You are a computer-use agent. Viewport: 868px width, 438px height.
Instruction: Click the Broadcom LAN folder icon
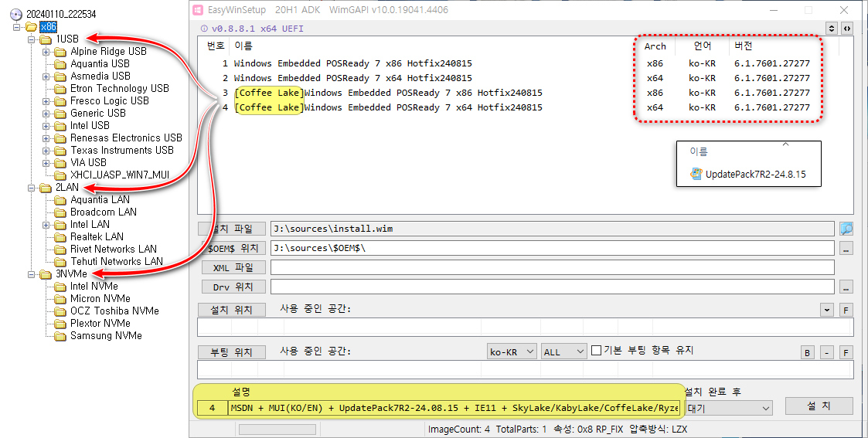pyautogui.click(x=60, y=212)
